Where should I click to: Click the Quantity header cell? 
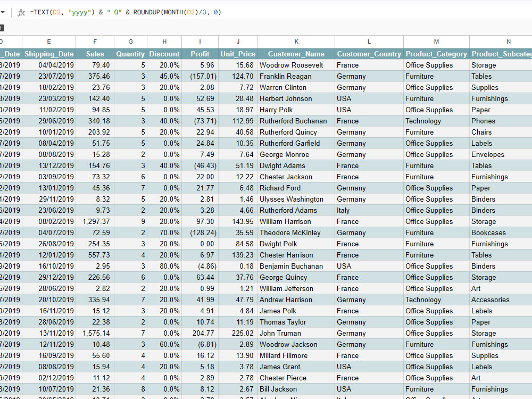coord(131,54)
